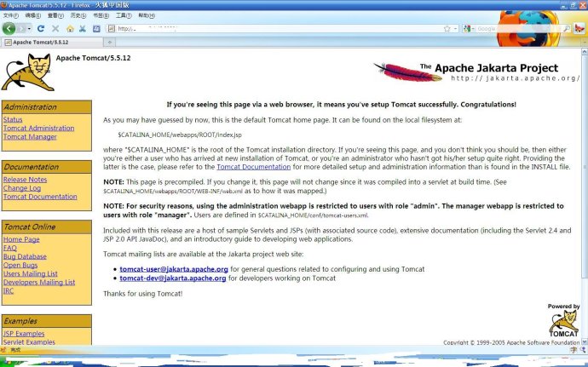
Task: Click into the Google search box
Action: click(x=519, y=28)
